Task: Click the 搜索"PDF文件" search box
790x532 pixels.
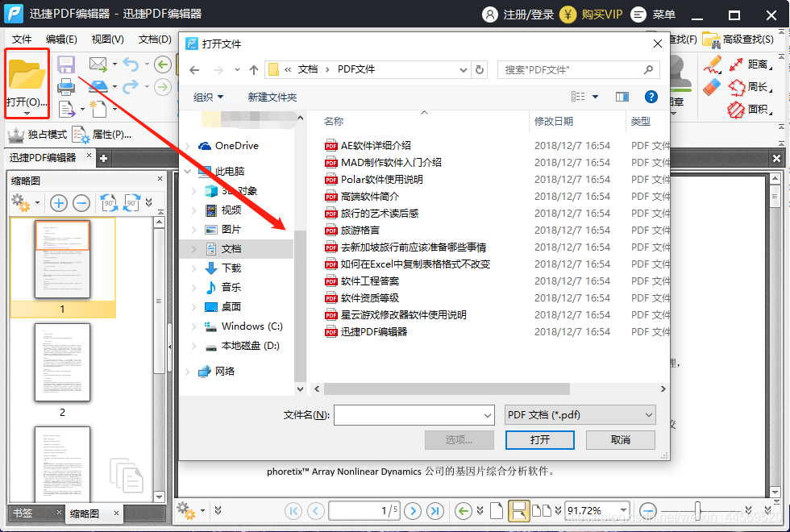Action: 579,70
